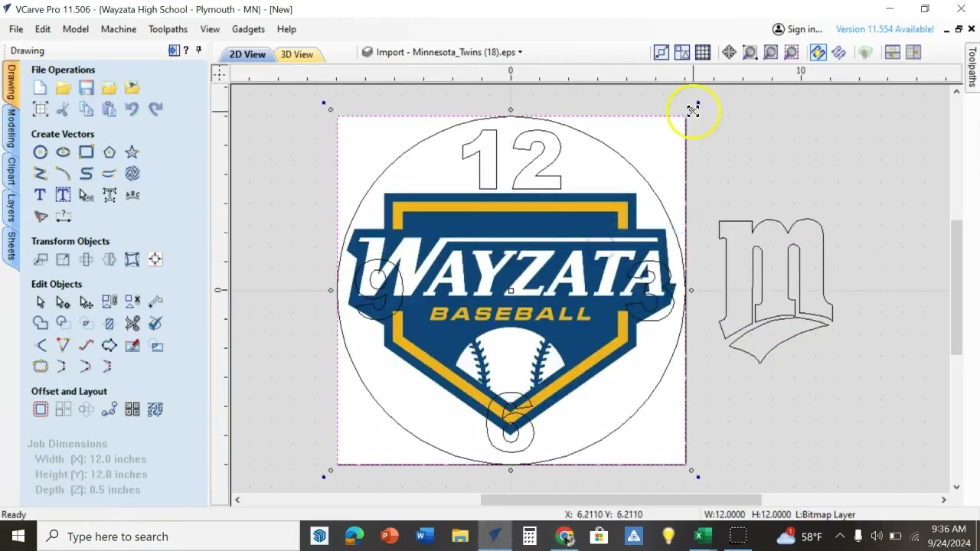Screen dimensions: 980x551
Task: Switch to the 3D View tab
Action: (x=296, y=54)
